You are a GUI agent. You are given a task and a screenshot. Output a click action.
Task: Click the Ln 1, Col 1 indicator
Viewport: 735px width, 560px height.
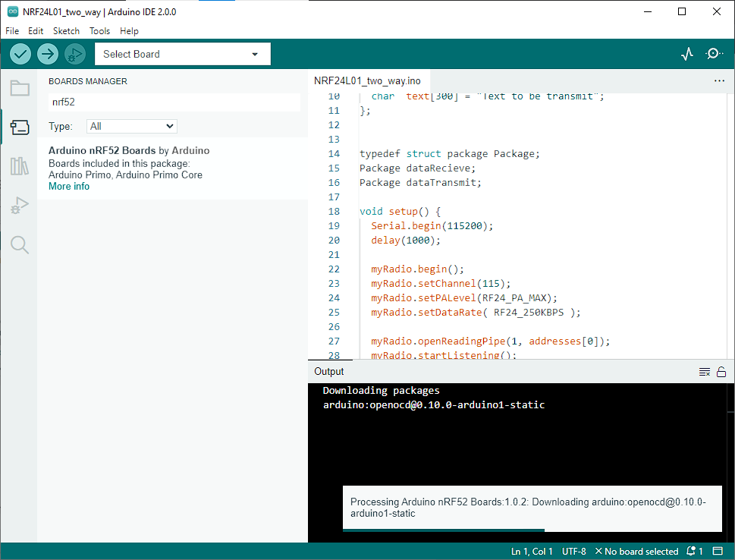point(532,551)
